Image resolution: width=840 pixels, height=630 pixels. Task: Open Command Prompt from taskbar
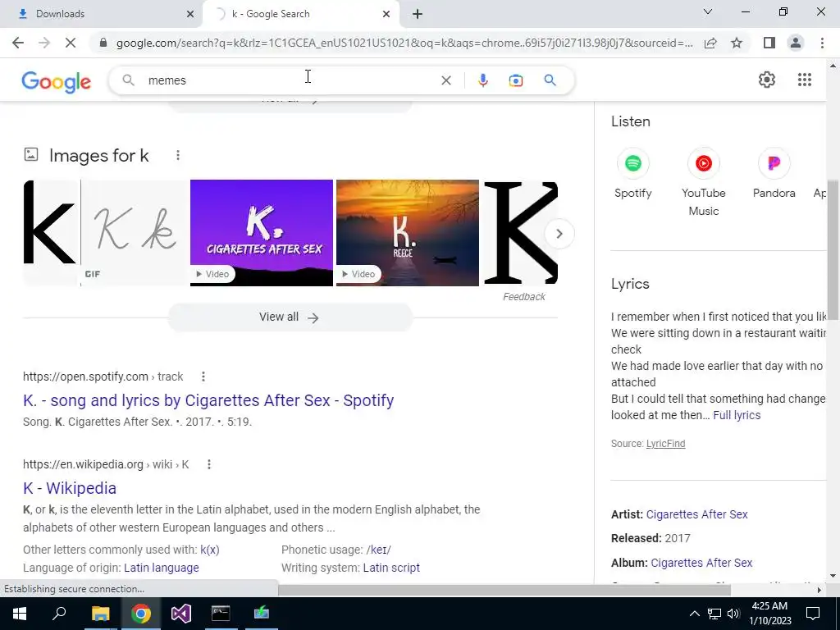coord(221,614)
